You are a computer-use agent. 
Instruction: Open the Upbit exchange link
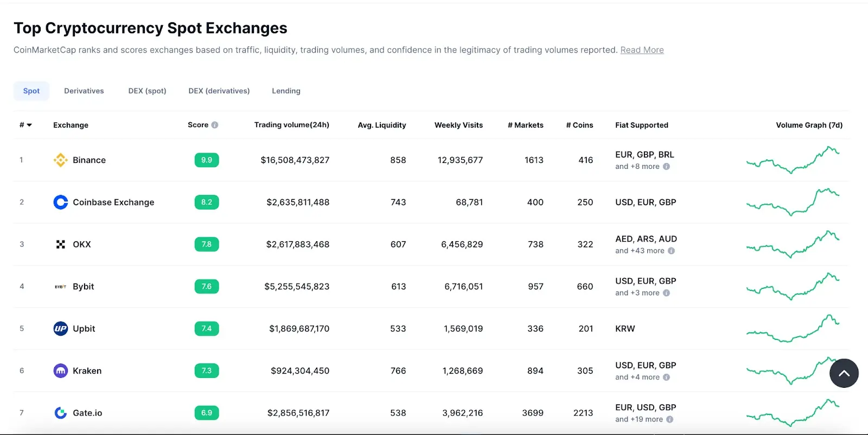[x=84, y=329]
